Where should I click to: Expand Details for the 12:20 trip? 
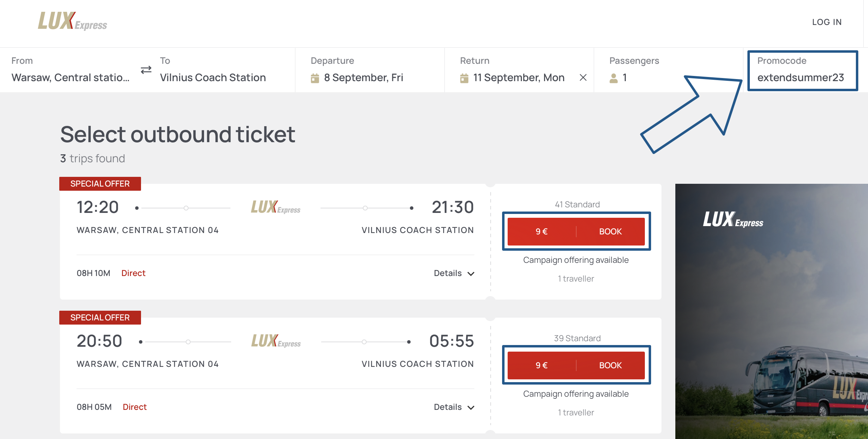454,273
